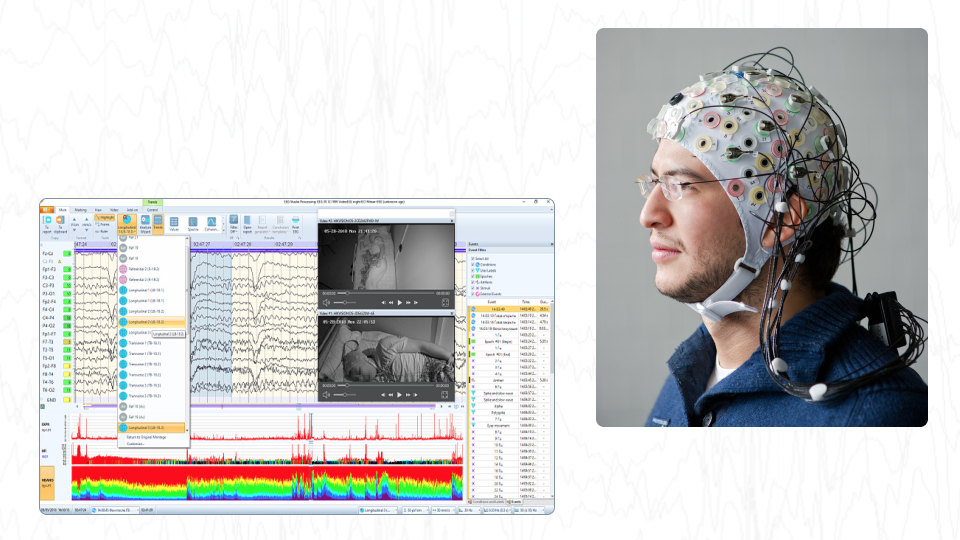Open the Conclusion templates dropdown
960x540 pixels.
[280, 224]
